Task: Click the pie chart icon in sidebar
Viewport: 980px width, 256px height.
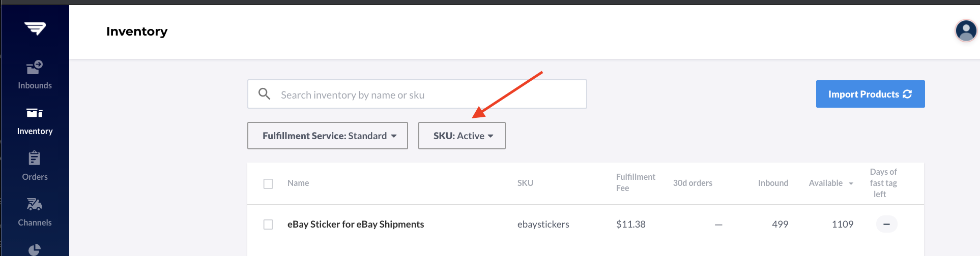Action: pyautogui.click(x=35, y=249)
